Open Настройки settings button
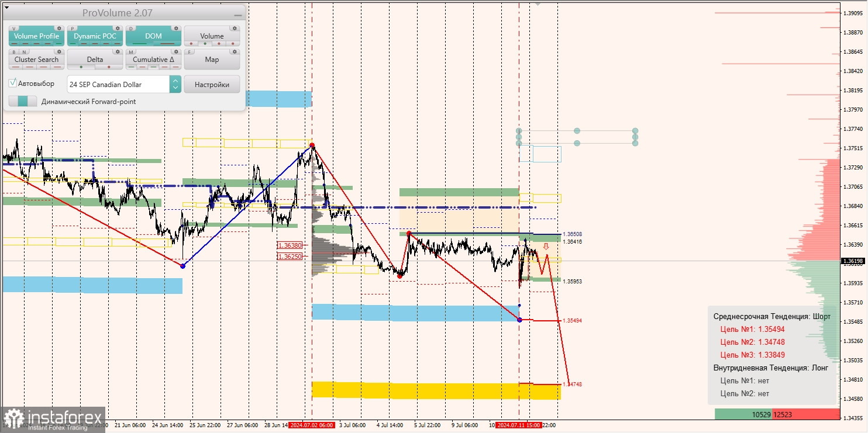Image resolution: width=868 pixels, height=433 pixels. 212,84
